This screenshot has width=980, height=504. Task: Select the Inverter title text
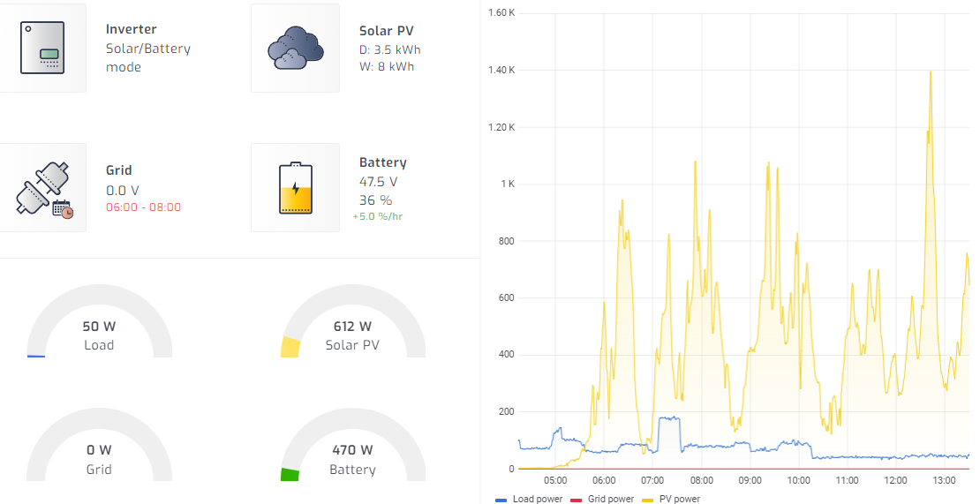coord(132,29)
